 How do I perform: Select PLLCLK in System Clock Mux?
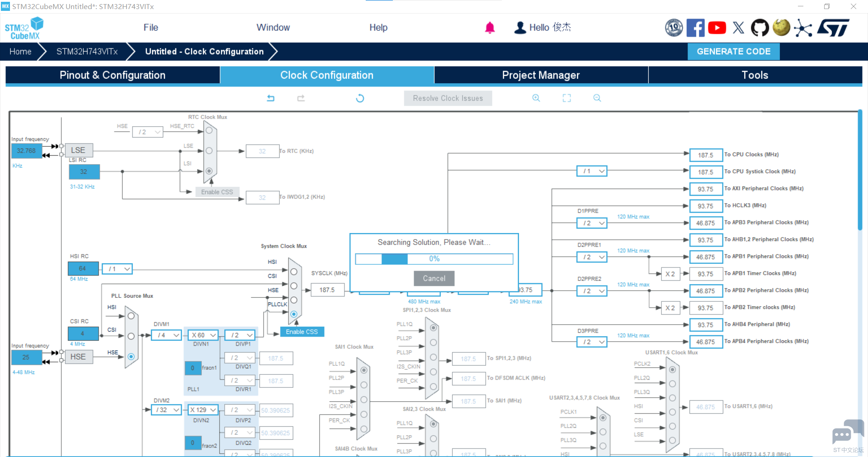tap(294, 314)
